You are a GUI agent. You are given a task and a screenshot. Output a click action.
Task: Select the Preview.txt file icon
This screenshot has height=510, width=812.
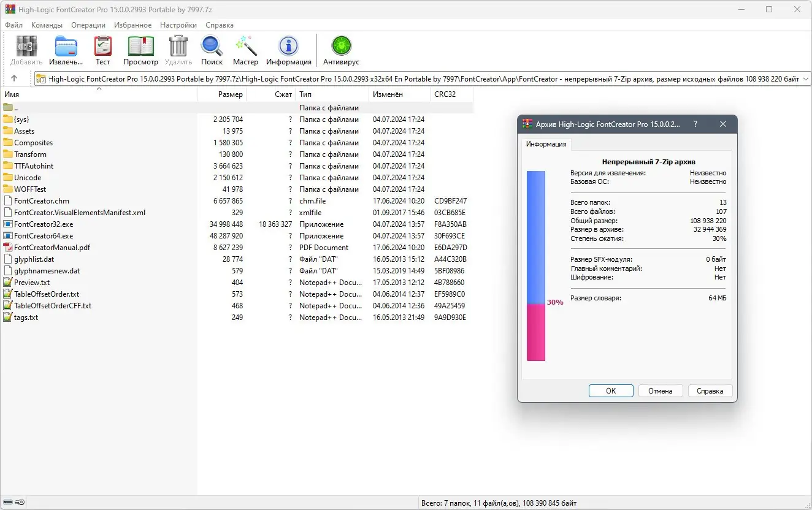tap(8, 283)
